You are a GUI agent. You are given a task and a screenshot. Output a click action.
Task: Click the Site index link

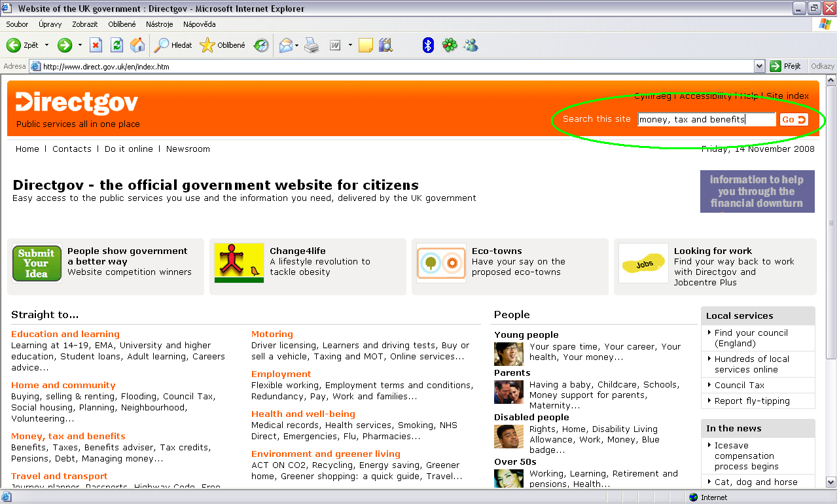[x=787, y=96]
